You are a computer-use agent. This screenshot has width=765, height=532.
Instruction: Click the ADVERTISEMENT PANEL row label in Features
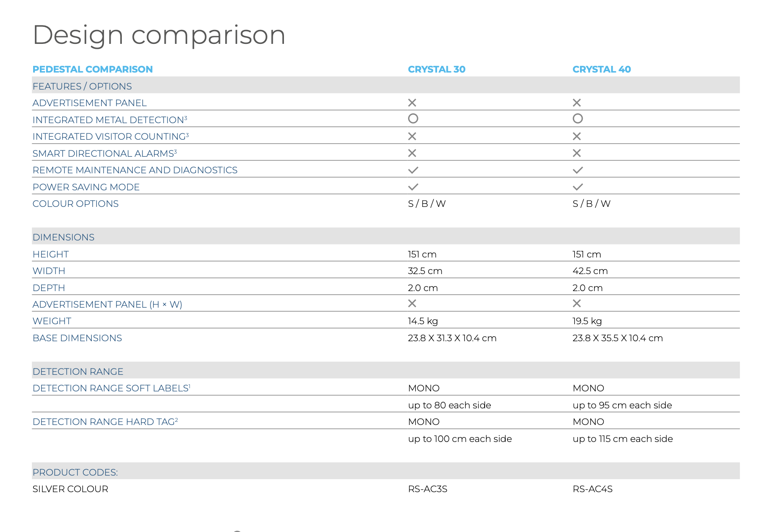[90, 103]
